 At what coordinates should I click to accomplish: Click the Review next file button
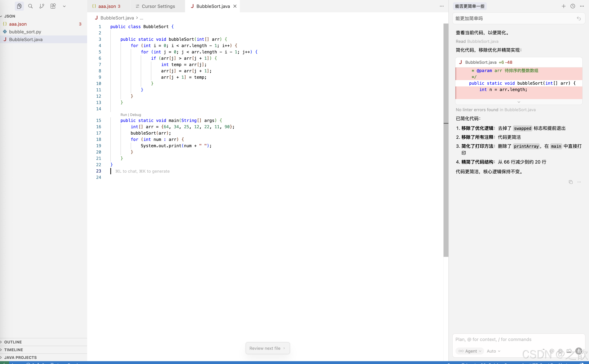[267, 348]
